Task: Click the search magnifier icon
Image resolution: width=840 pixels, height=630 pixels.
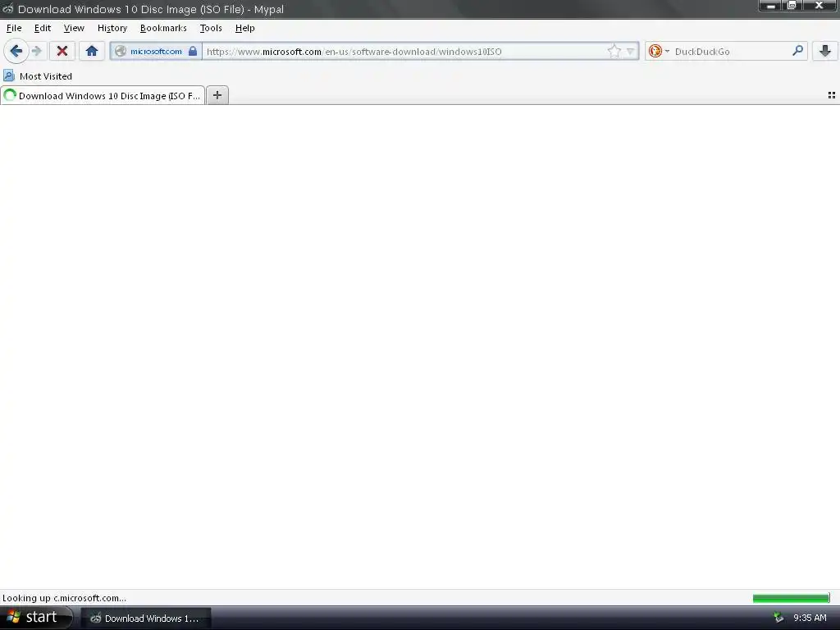Action: [797, 51]
